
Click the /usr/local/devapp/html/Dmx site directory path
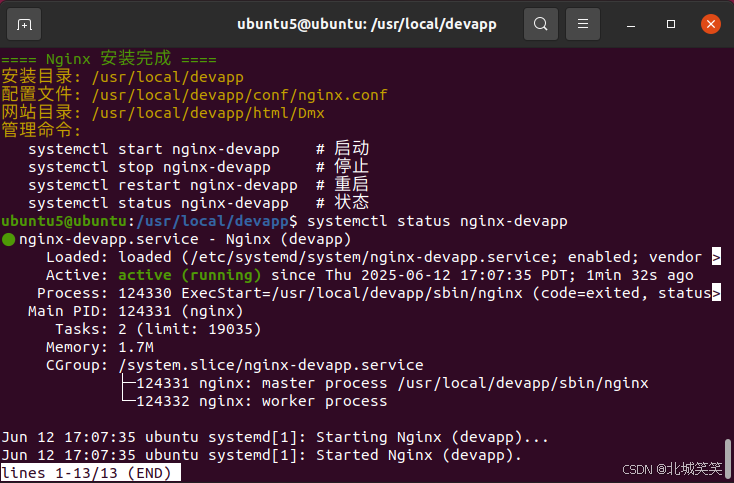tap(208, 113)
